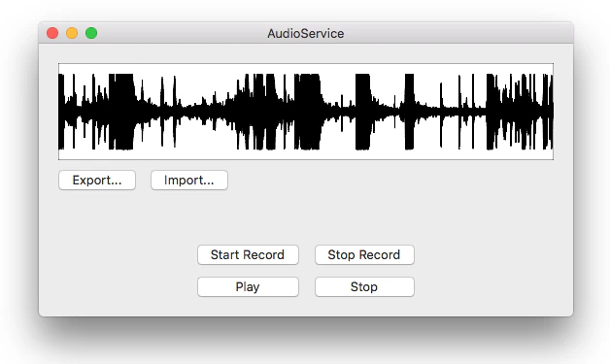Maximize the AudioService window via green button
The width and height of the screenshot is (610, 364).
[91, 33]
